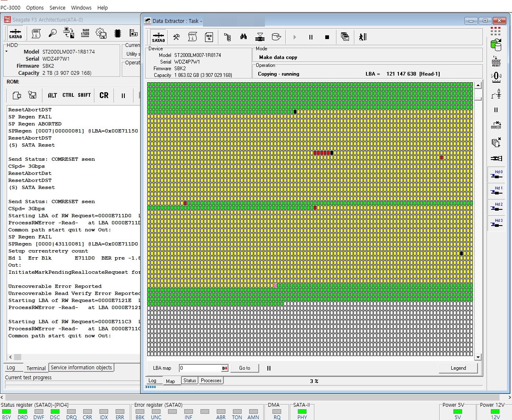Viewport: 512px width, 420px height.
Task: Click the RESET counter icon in right sidebar
Action: click(496, 61)
